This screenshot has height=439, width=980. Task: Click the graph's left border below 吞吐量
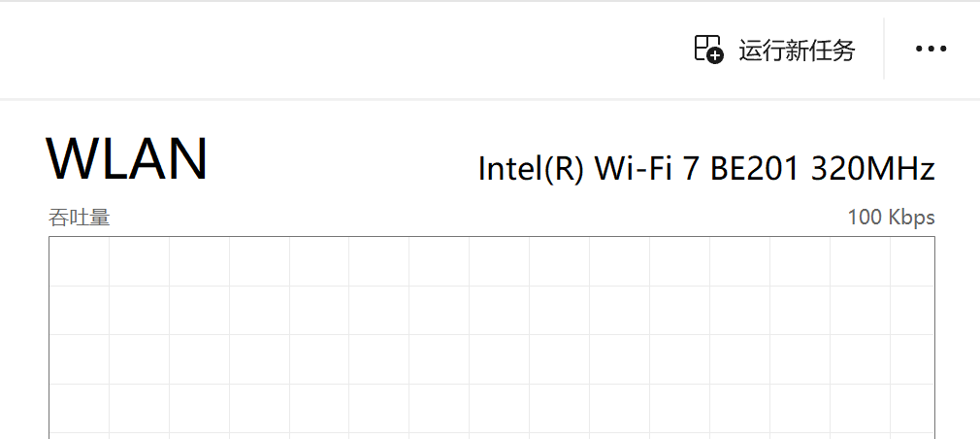click(x=49, y=338)
